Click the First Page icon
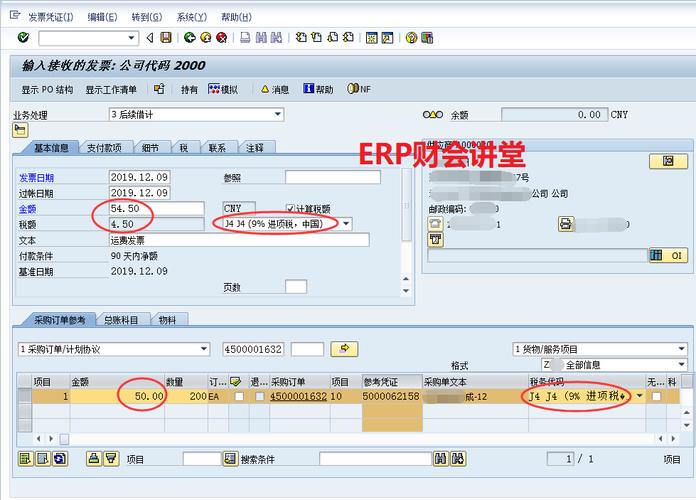The width and height of the screenshot is (696, 500). [301, 38]
